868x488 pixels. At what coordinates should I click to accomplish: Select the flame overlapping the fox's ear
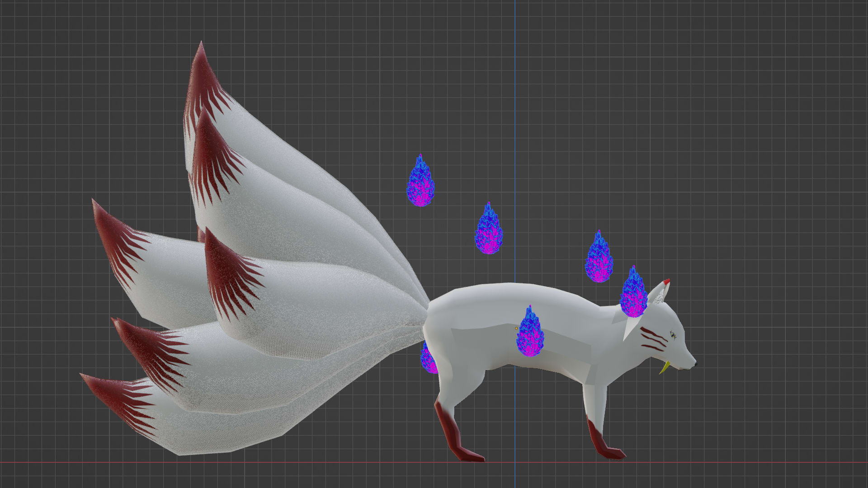633,292
